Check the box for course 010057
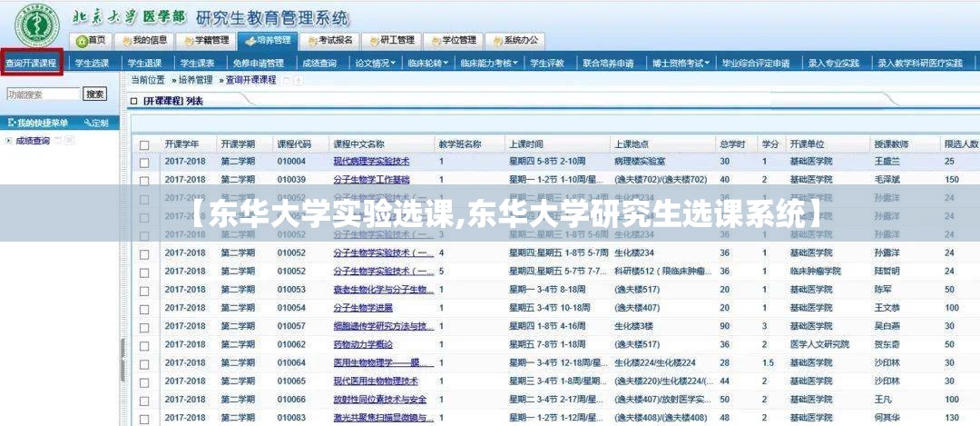This screenshot has width=980, height=426. [x=144, y=327]
